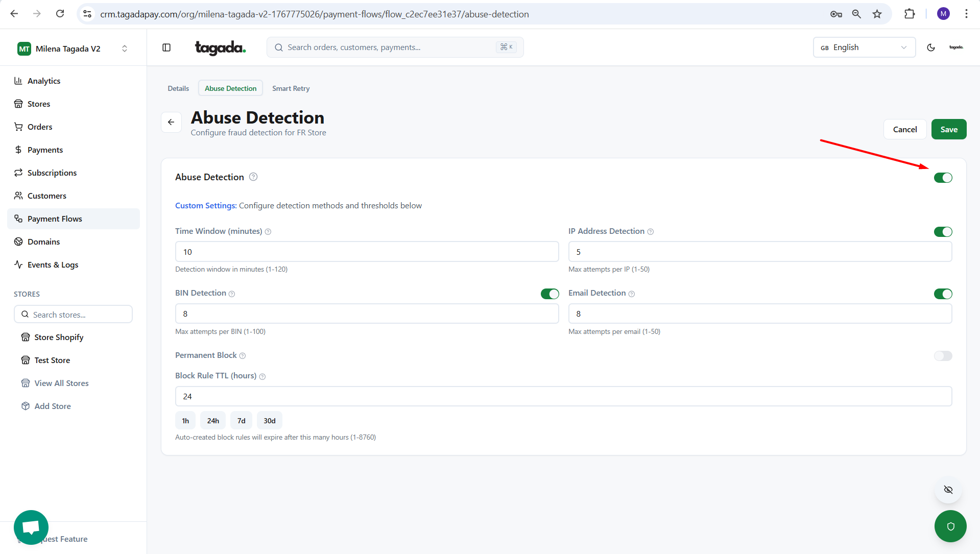Click the green shield floating button
Image resolution: width=980 pixels, height=554 pixels.
tap(950, 526)
